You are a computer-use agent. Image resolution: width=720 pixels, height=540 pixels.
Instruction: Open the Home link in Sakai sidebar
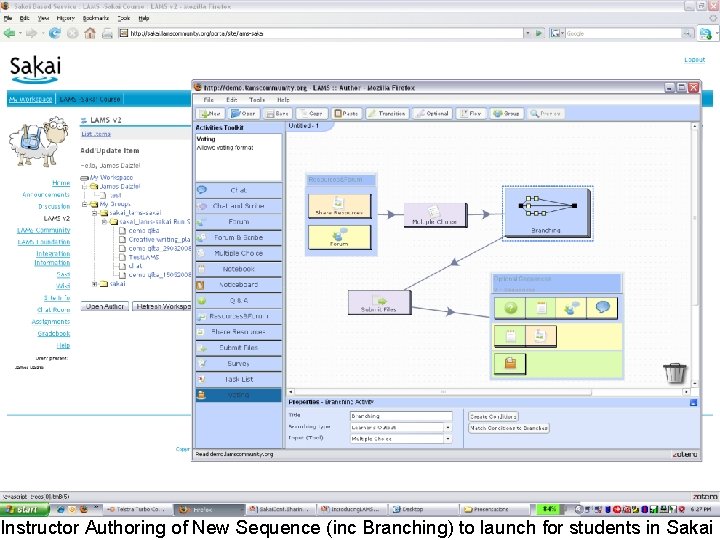click(x=61, y=183)
